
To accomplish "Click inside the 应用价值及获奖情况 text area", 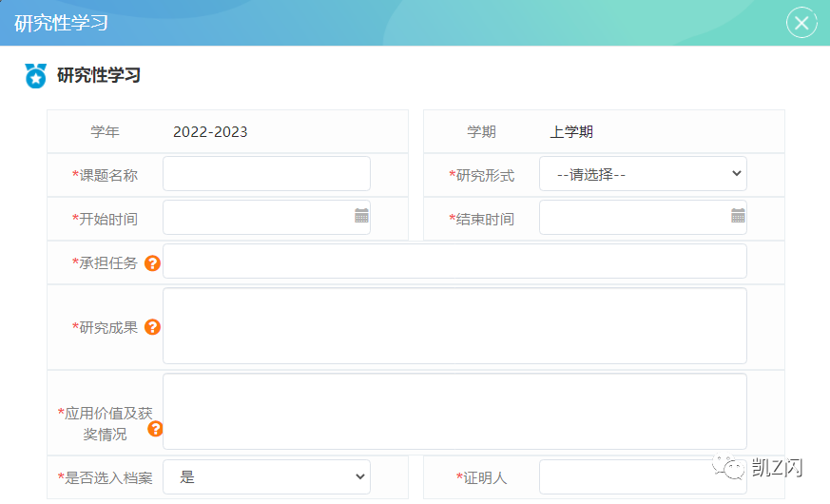I will point(454,412).
